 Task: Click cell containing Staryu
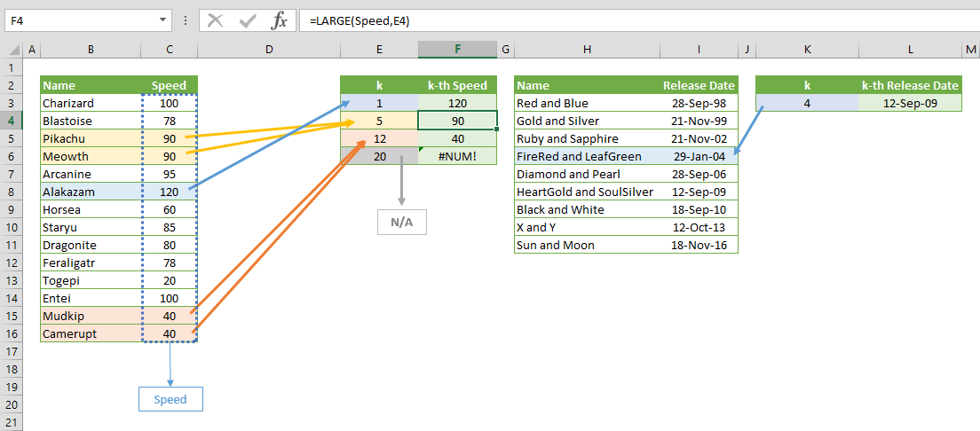click(91, 227)
